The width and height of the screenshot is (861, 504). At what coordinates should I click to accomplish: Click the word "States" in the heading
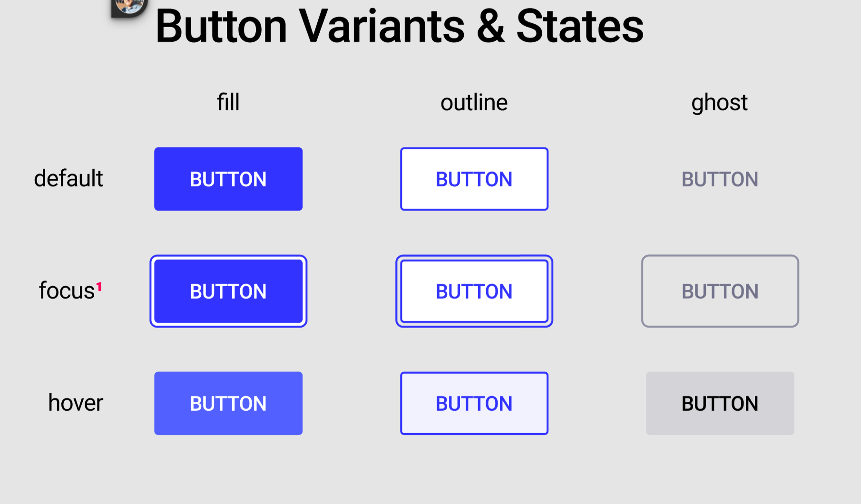click(580, 26)
